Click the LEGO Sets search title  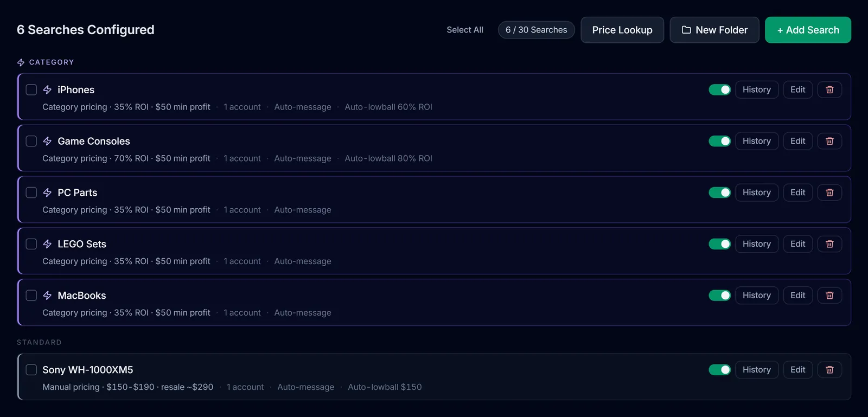point(82,245)
